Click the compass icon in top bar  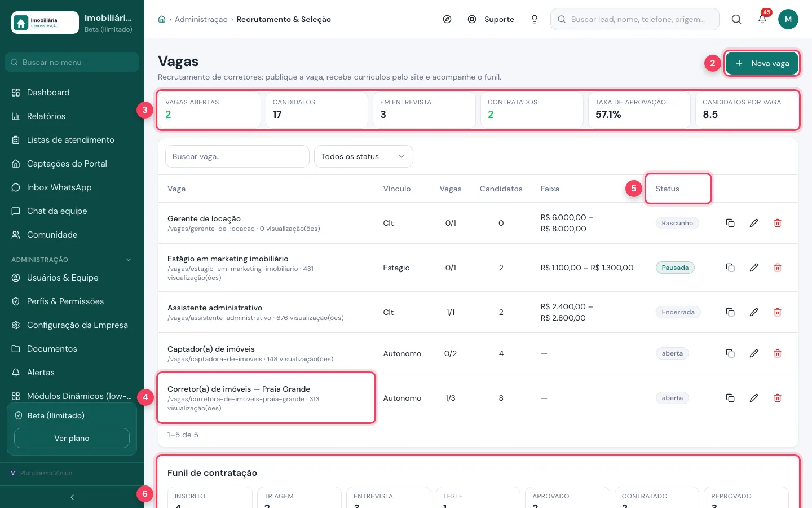pyautogui.click(x=447, y=19)
